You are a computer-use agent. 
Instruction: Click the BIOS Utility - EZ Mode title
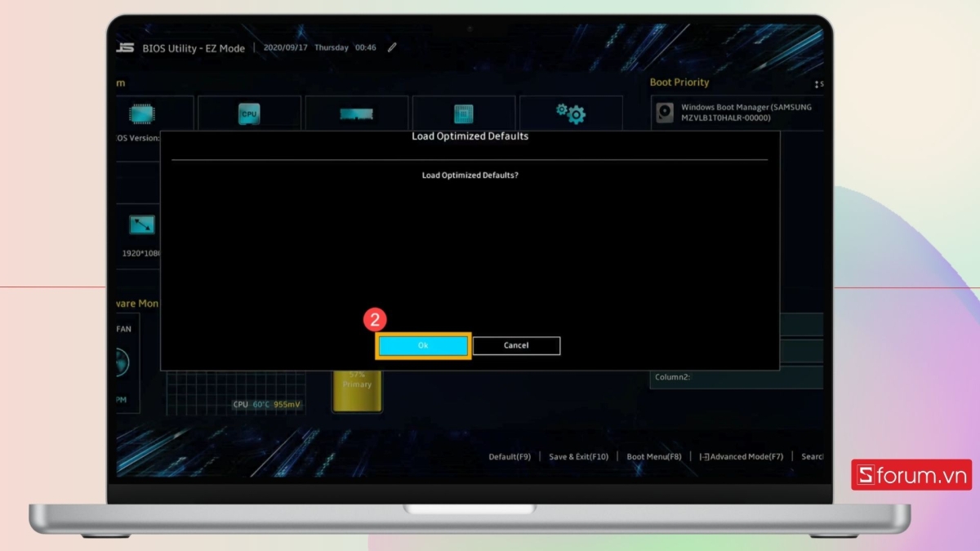[x=194, y=48]
